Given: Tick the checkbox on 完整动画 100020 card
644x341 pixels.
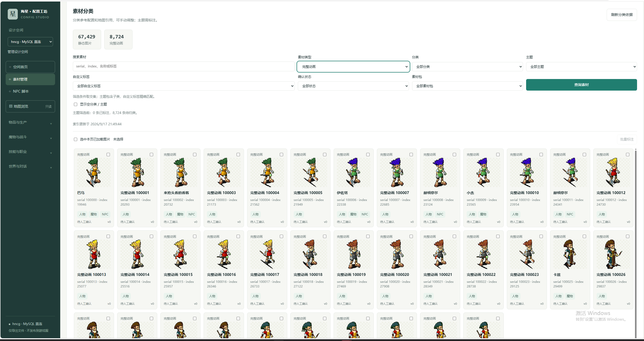Looking at the screenshot, I should tap(411, 237).
